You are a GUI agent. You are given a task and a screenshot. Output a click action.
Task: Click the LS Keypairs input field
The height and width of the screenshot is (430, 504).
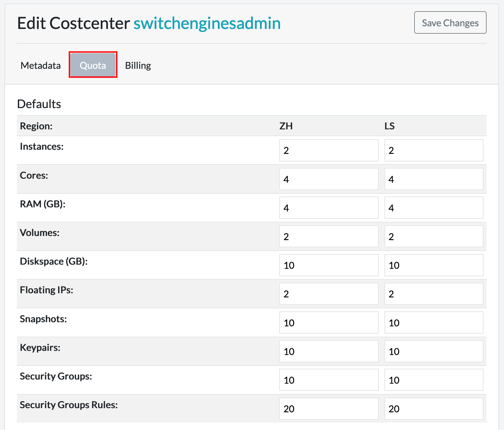coord(434,351)
